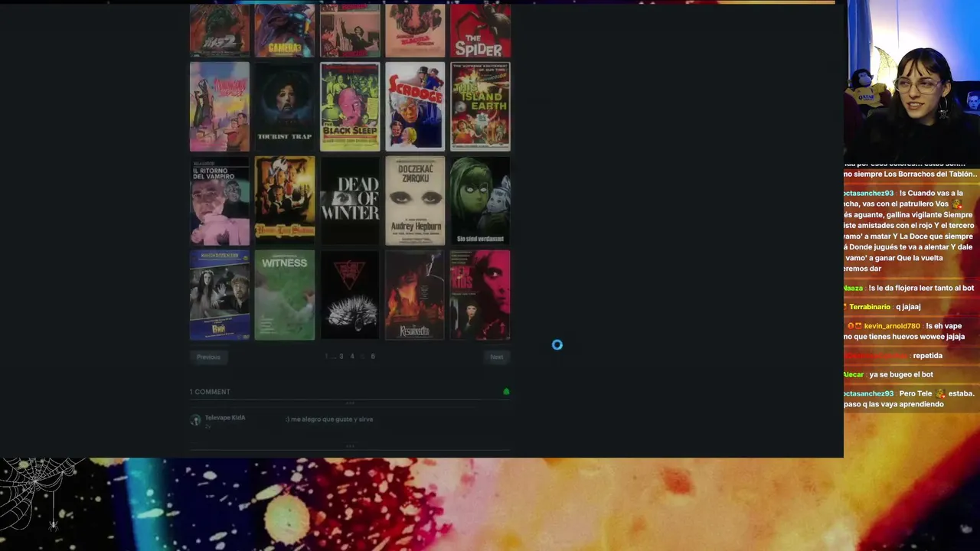Go to the Previous page
The width and height of the screenshot is (980, 551).
(208, 357)
